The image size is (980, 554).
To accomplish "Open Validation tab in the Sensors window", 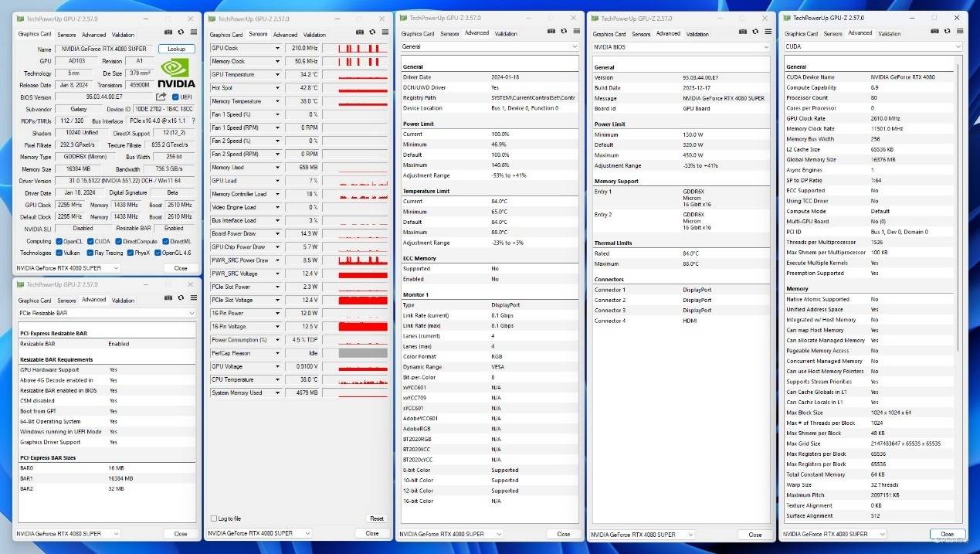I will (314, 35).
